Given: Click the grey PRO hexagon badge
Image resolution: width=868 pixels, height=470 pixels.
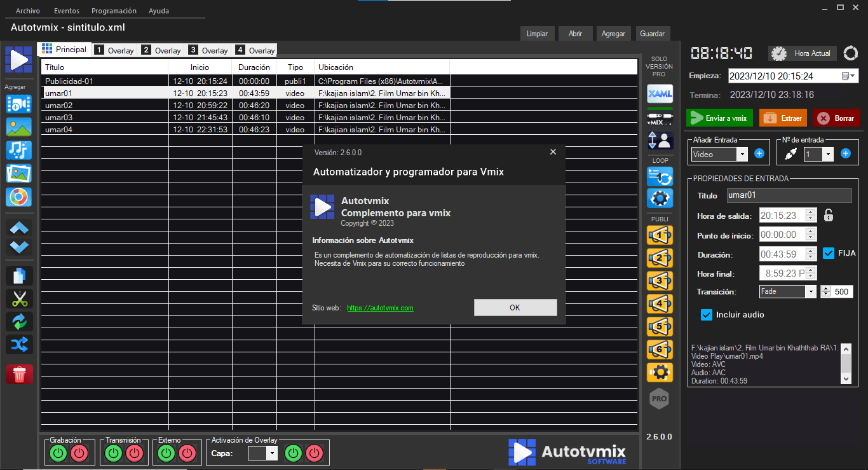Looking at the screenshot, I should point(660,399).
